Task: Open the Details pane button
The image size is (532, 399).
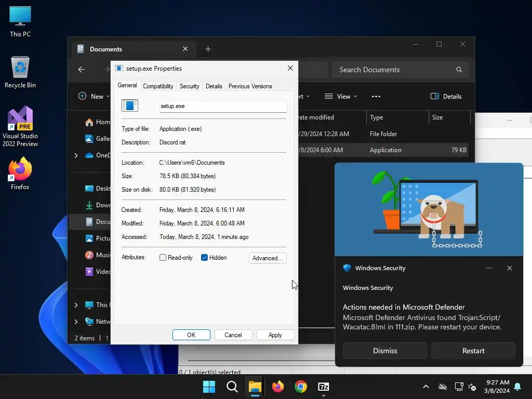Action: (x=446, y=96)
